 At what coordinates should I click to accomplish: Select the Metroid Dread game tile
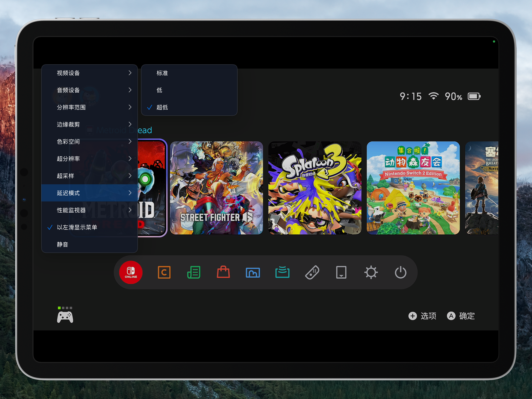point(152,188)
